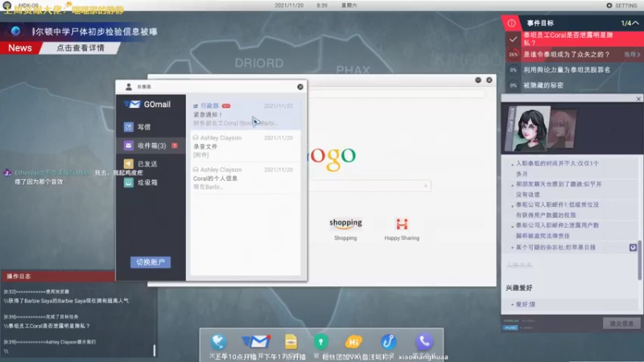644x362 pixels.
Task: Click the 0% circle beside 利用舆论力量 objective
Action: pyautogui.click(x=514, y=70)
